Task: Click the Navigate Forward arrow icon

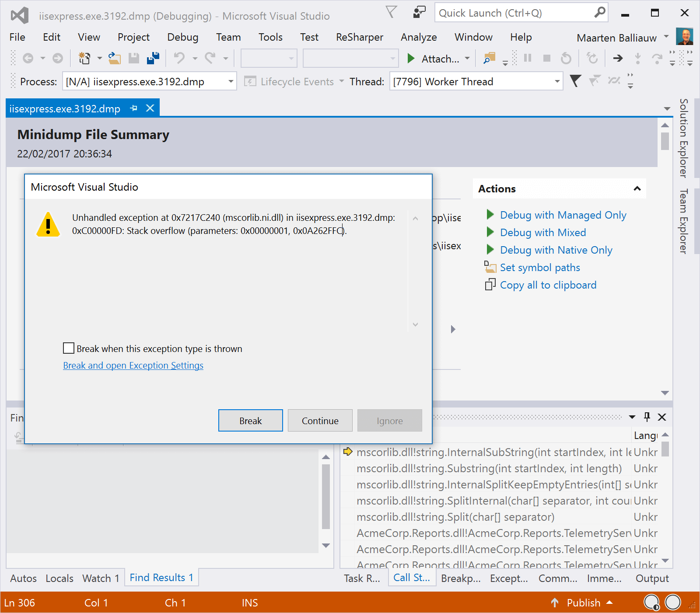Action: pyautogui.click(x=58, y=58)
